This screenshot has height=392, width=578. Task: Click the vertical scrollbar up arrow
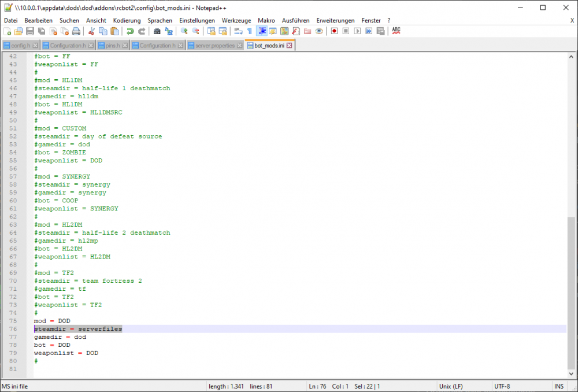coord(571,57)
